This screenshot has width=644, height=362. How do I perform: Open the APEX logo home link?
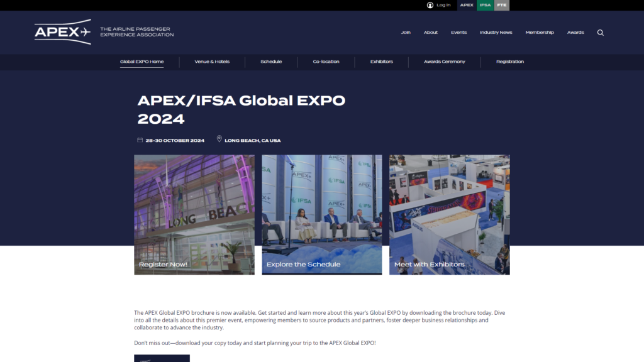point(63,31)
